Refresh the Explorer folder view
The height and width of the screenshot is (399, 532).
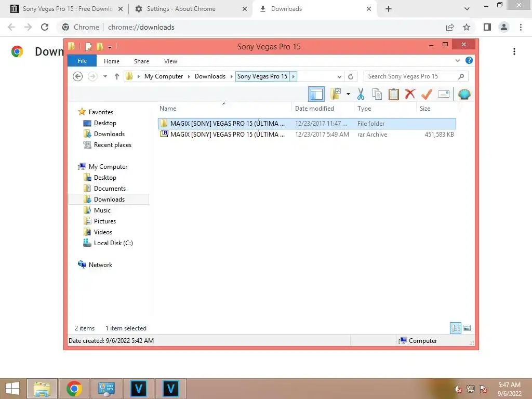pyautogui.click(x=351, y=76)
